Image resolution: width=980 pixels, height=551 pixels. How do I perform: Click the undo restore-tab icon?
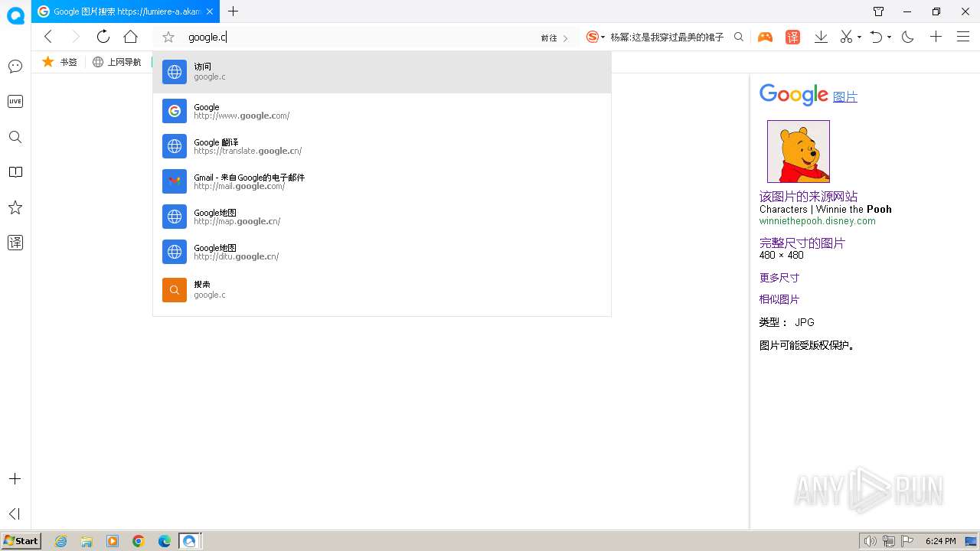tap(877, 37)
